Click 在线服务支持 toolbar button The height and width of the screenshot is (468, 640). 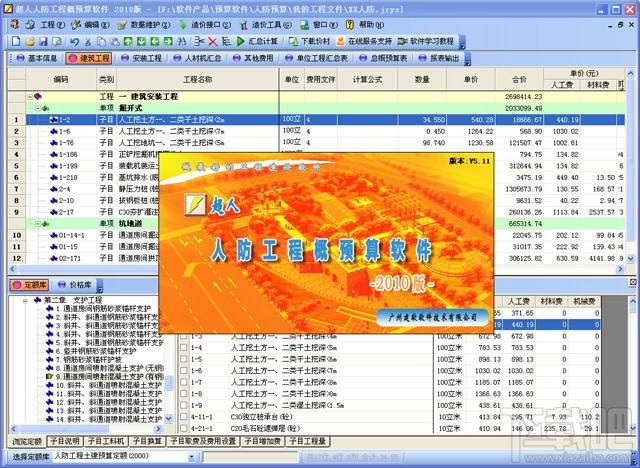click(x=364, y=41)
